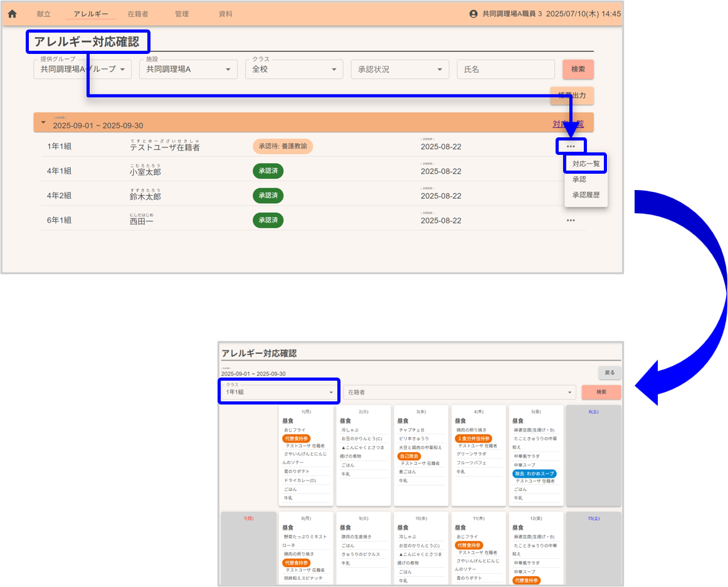Open the 資料 tab
The width and height of the screenshot is (728, 587).
tap(226, 14)
